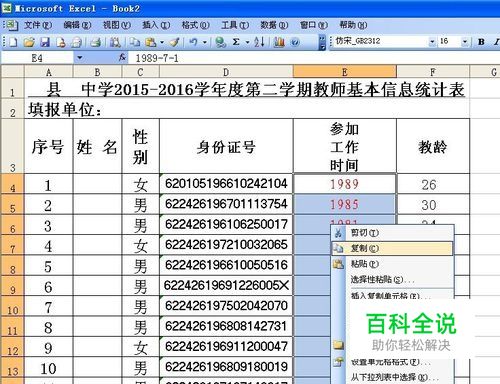500x384 pixels.
Task: Click the 教龄 cell showing 30
Action: click(x=433, y=204)
